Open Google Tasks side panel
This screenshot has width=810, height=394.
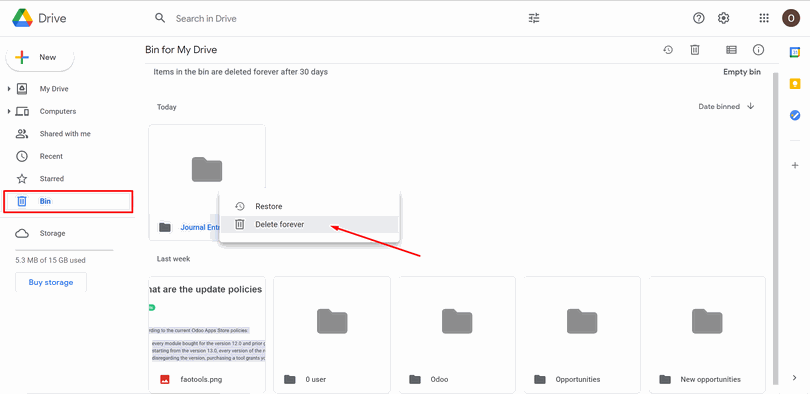click(x=795, y=116)
